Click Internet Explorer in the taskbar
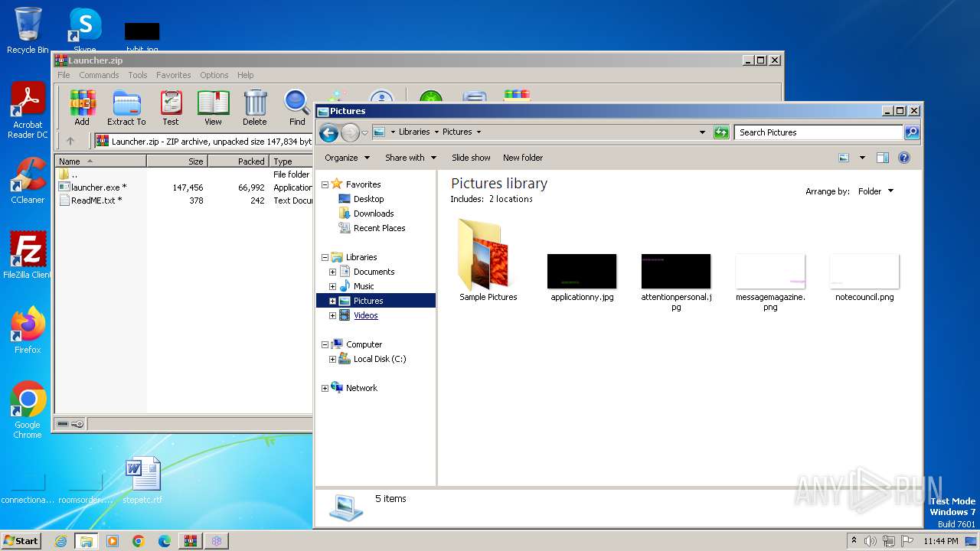 (60, 541)
